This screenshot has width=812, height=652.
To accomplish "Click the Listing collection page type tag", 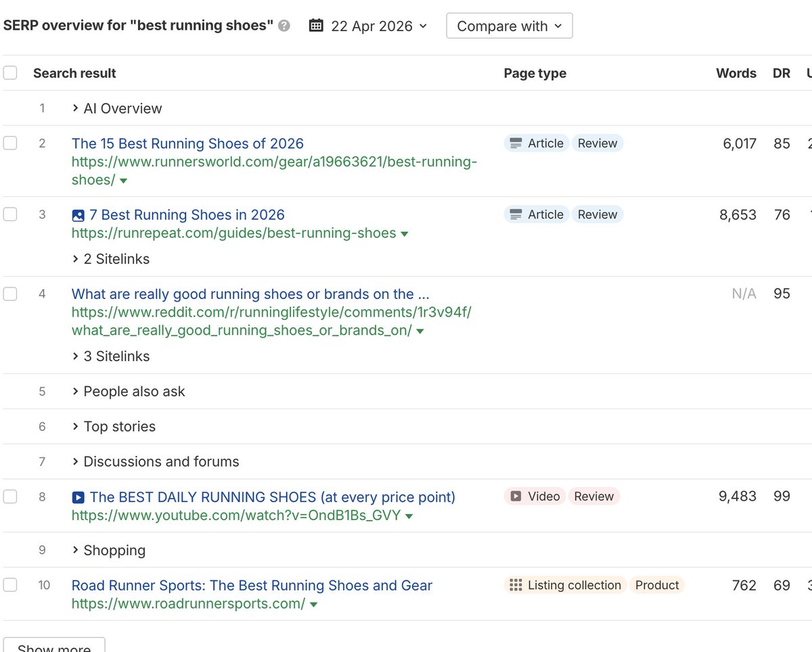I will (x=566, y=585).
